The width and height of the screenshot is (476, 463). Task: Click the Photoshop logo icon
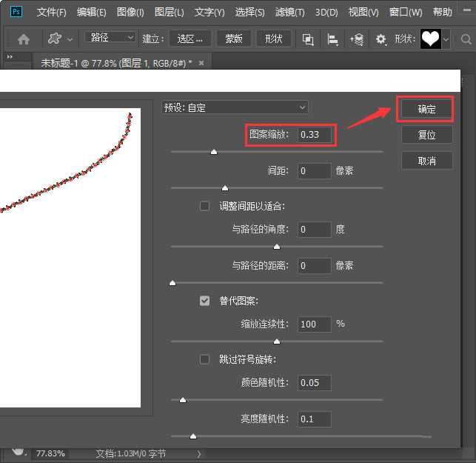[16, 12]
